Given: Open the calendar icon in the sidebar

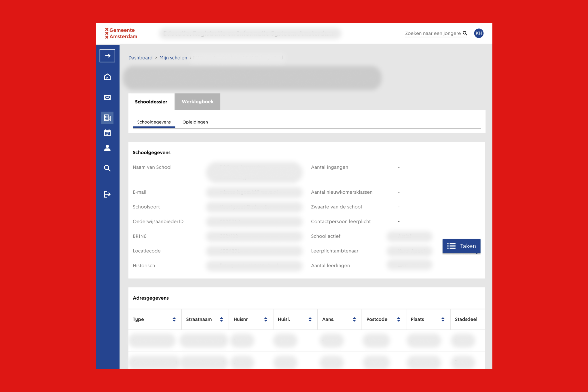Looking at the screenshot, I should (107, 133).
